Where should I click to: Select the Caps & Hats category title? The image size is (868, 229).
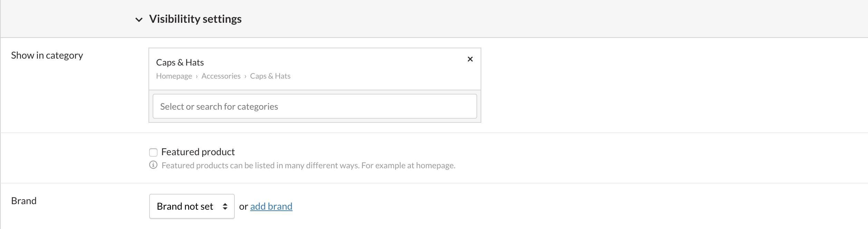[180, 62]
